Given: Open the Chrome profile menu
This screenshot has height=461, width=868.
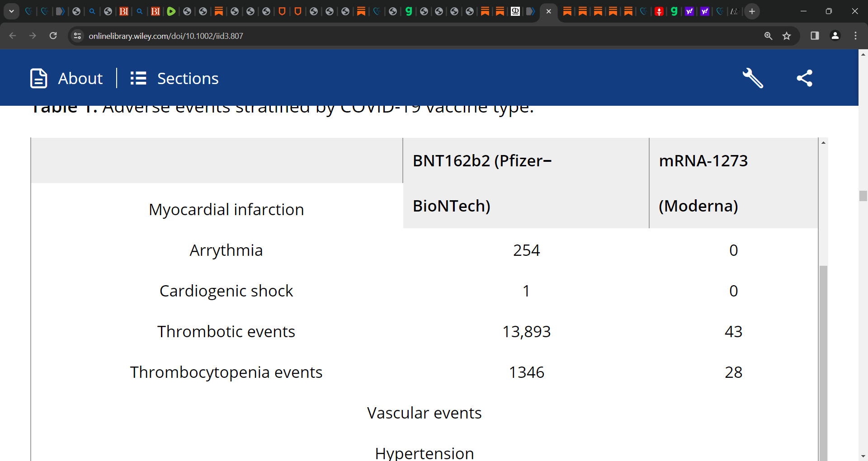Looking at the screenshot, I should 835,36.
